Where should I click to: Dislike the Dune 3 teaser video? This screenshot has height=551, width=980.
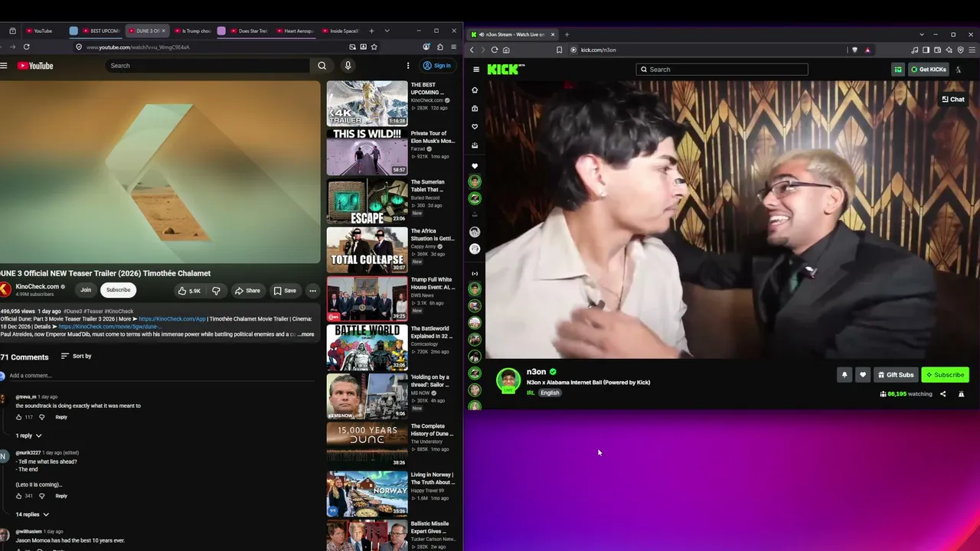tap(216, 291)
